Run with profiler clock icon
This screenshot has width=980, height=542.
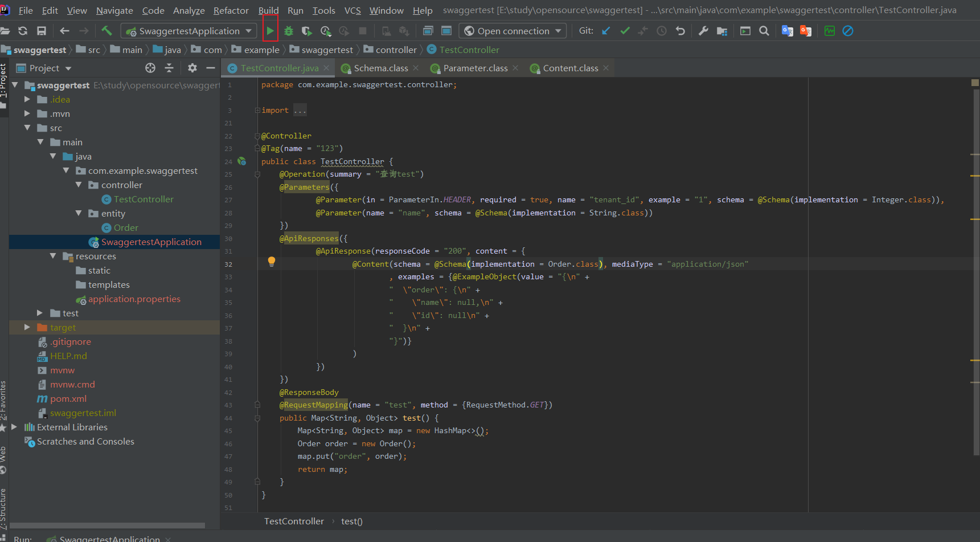pyautogui.click(x=326, y=31)
